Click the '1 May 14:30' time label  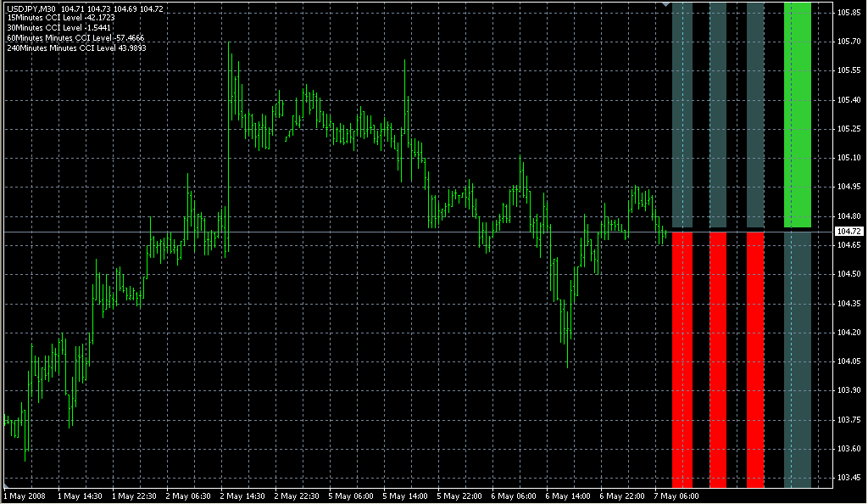coord(80,496)
